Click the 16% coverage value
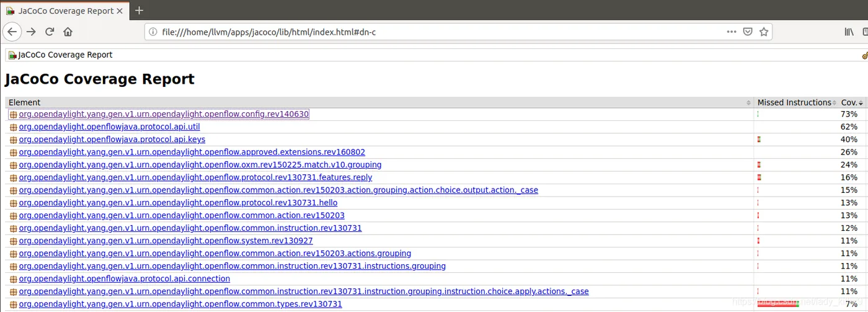 849,177
